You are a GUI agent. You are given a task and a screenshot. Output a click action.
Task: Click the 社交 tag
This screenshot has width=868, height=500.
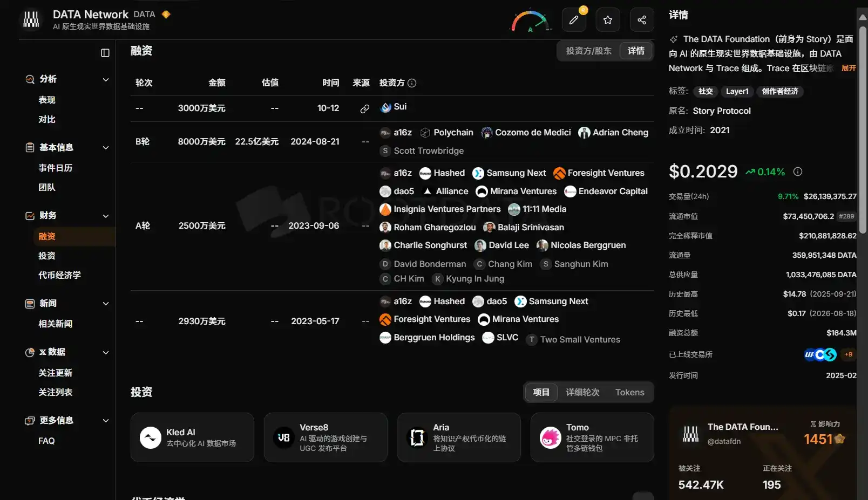[x=706, y=91]
